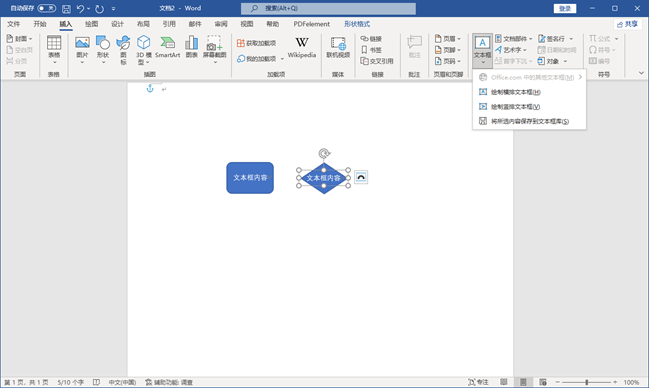Click the undo icon
649x388 pixels.
point(80,8)
